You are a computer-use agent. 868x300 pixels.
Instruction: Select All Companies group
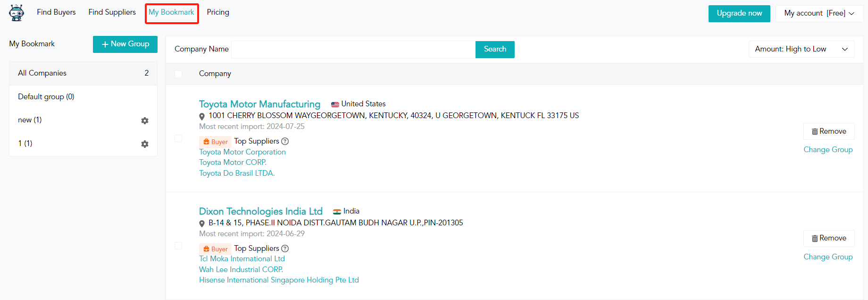[x=83, y=73]
